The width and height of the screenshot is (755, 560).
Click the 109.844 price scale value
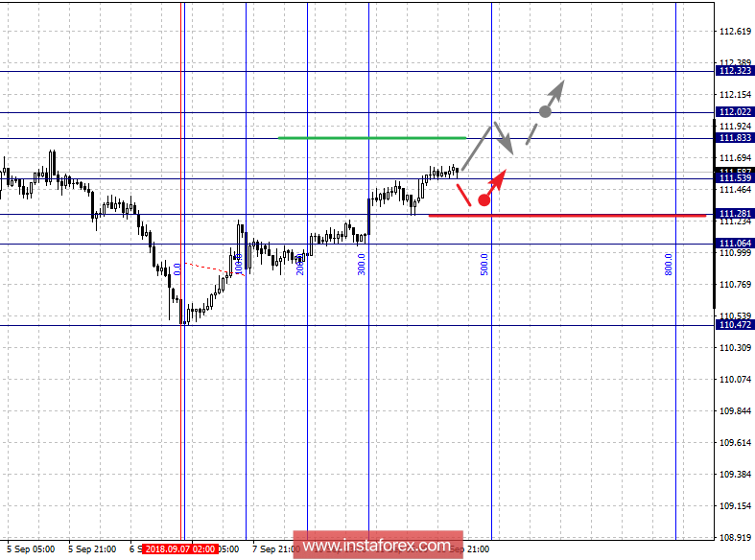735,410
